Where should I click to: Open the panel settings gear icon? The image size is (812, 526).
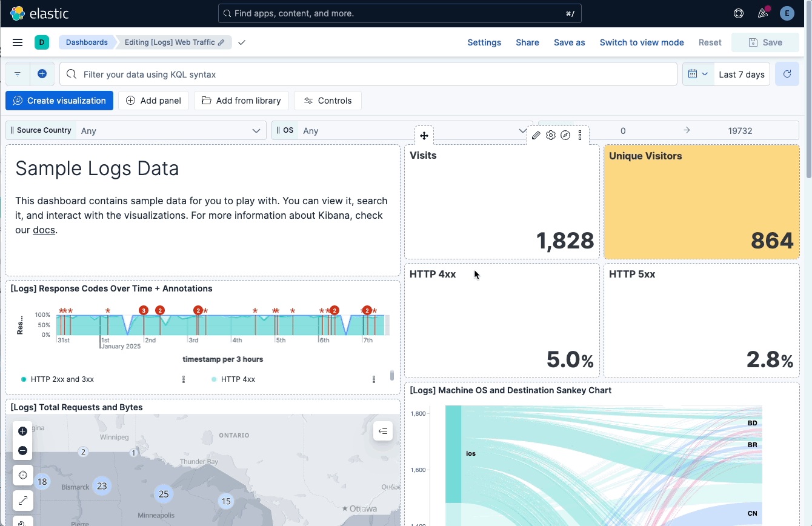pyautogui.click(x=551, y=135)
